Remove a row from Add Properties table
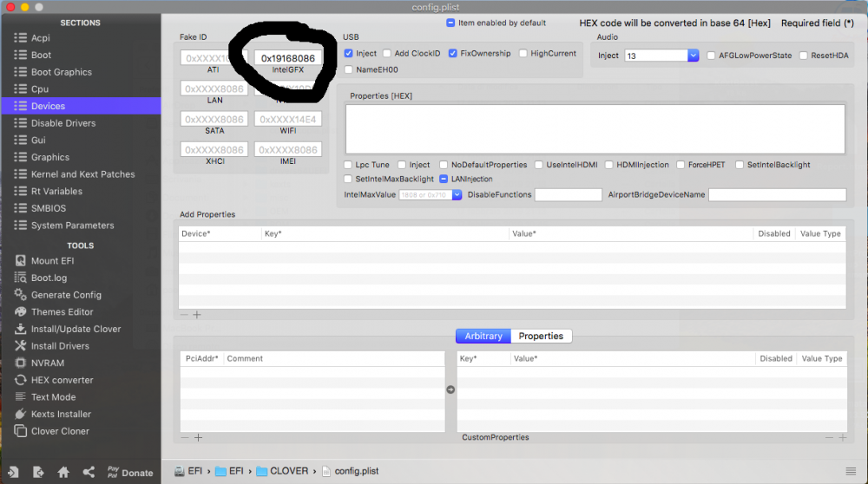 coord(184,315)
